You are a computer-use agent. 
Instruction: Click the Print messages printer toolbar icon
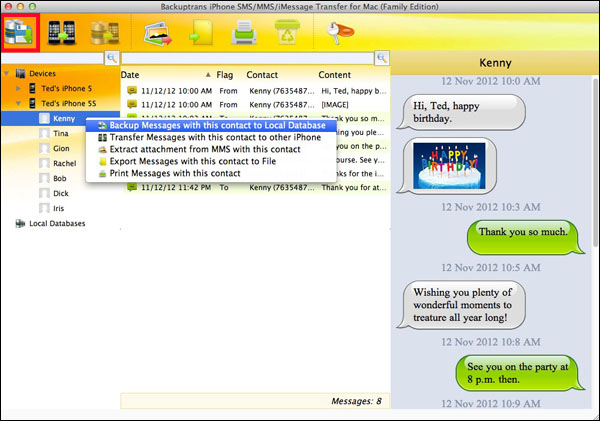(244, 33)
